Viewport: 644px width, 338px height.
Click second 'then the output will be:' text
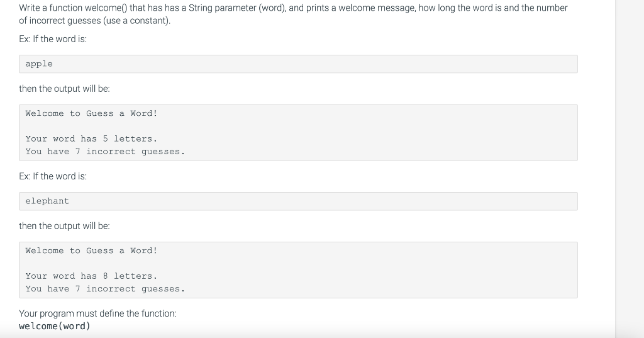click(x=65, y=226)
